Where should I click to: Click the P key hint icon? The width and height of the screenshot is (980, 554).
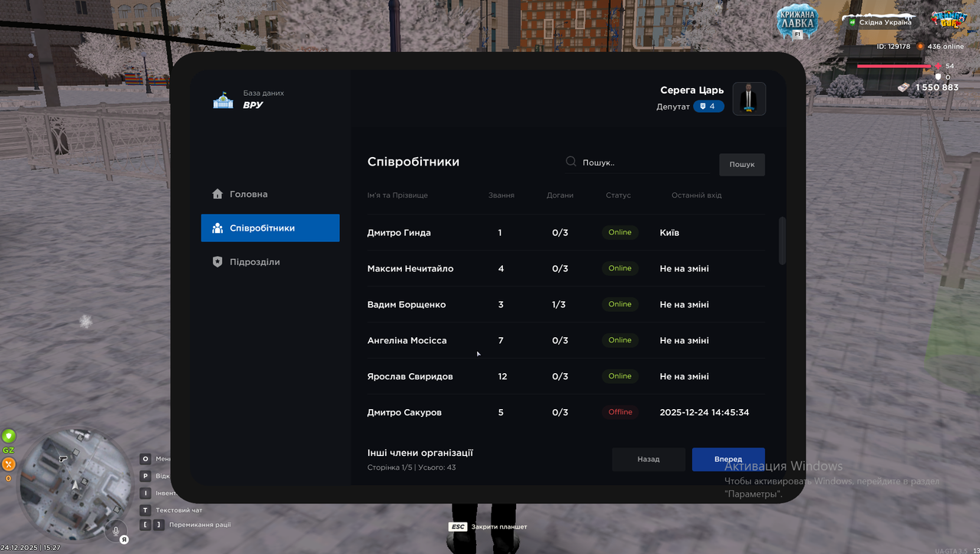click(145, 476)
